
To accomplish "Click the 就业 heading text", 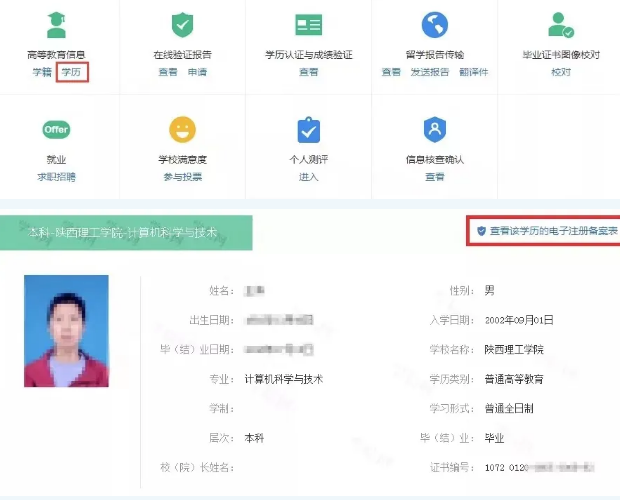I will (x=56, y=159).
